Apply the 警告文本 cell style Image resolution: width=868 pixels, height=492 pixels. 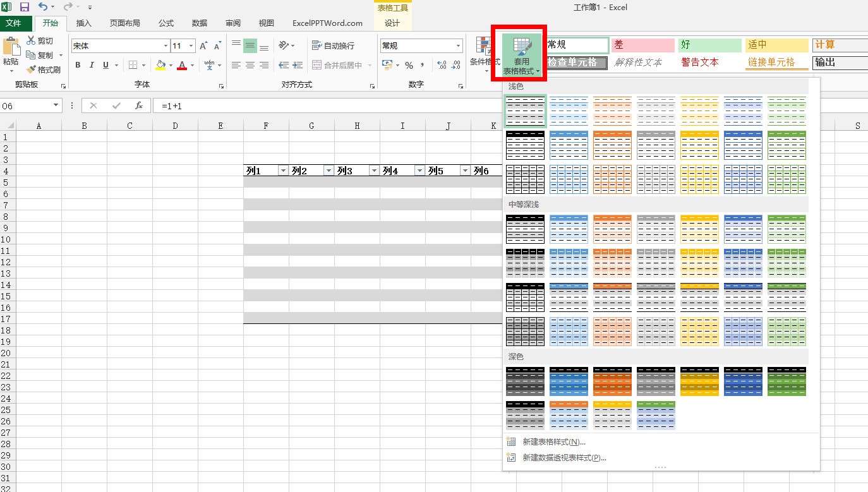click(x=710, y=63)
